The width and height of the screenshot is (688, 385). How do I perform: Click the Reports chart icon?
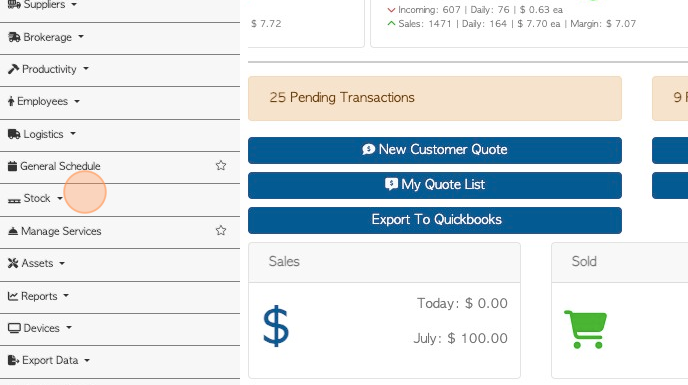pos(13,296)
